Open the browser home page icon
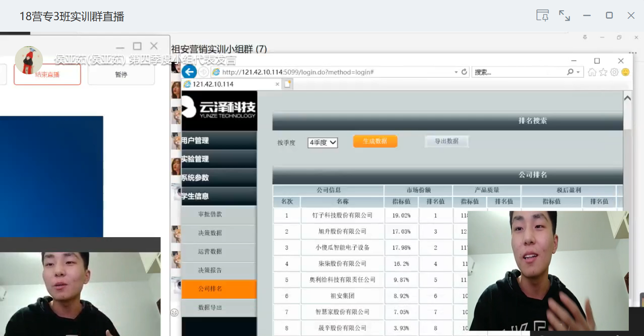This screenshot has width=644, height=336. [592, 72]
